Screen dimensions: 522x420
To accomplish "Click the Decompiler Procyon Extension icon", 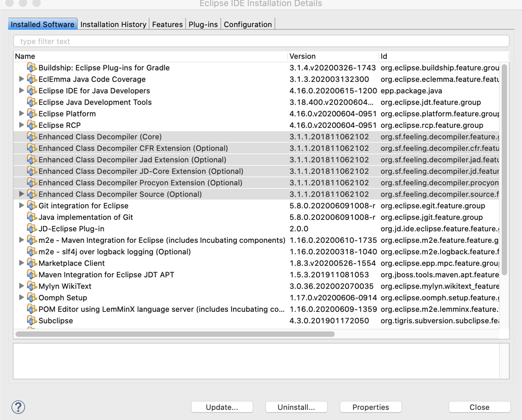I will (32, 183).
